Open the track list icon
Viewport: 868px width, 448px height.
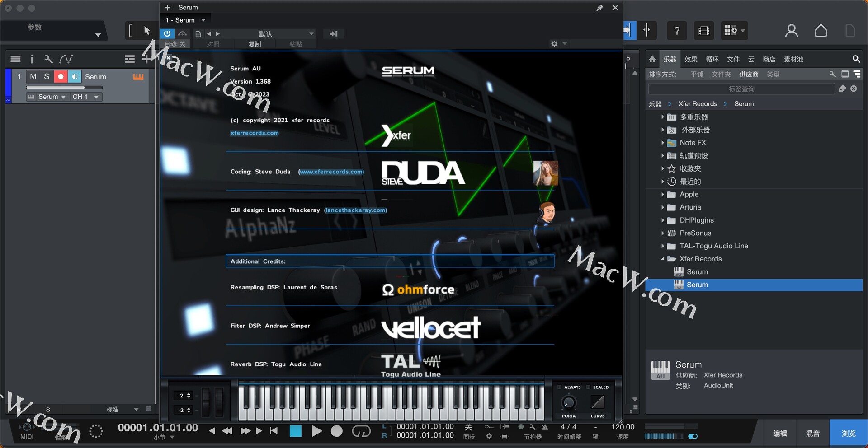point(15,59)
